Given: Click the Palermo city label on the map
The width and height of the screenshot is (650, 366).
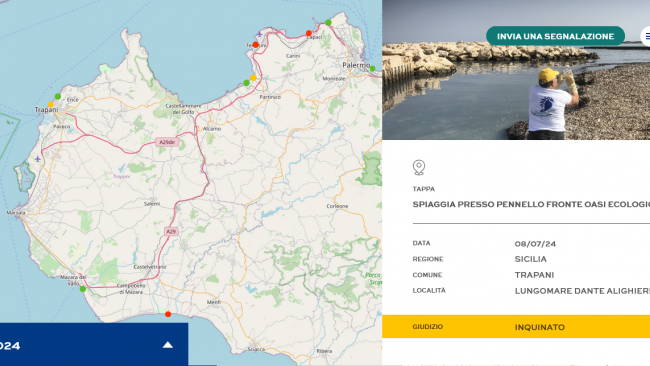Looking at the screenshot, I should [356, 65].
